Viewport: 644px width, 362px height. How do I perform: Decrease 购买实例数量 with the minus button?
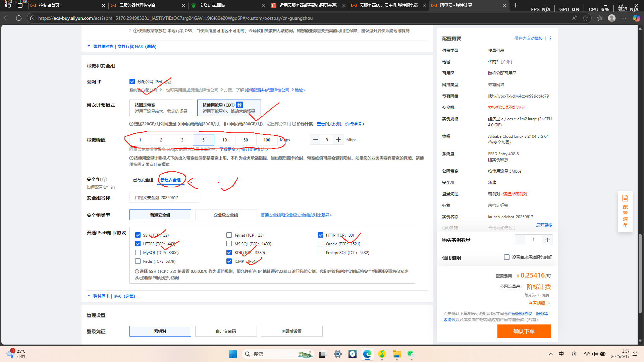coord(521,240)
